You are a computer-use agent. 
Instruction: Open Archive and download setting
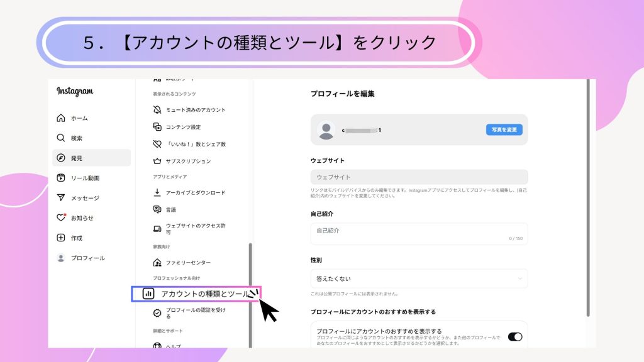(x=195, y=192)
